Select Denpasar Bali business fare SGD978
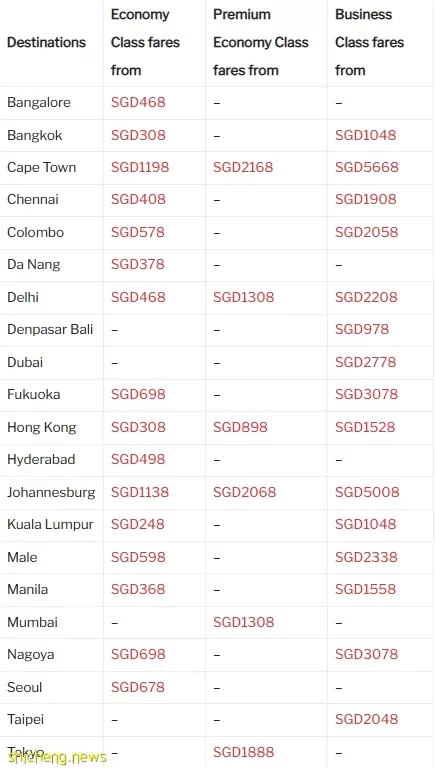This screenshot has height=768, width=435. coord(362,330)
